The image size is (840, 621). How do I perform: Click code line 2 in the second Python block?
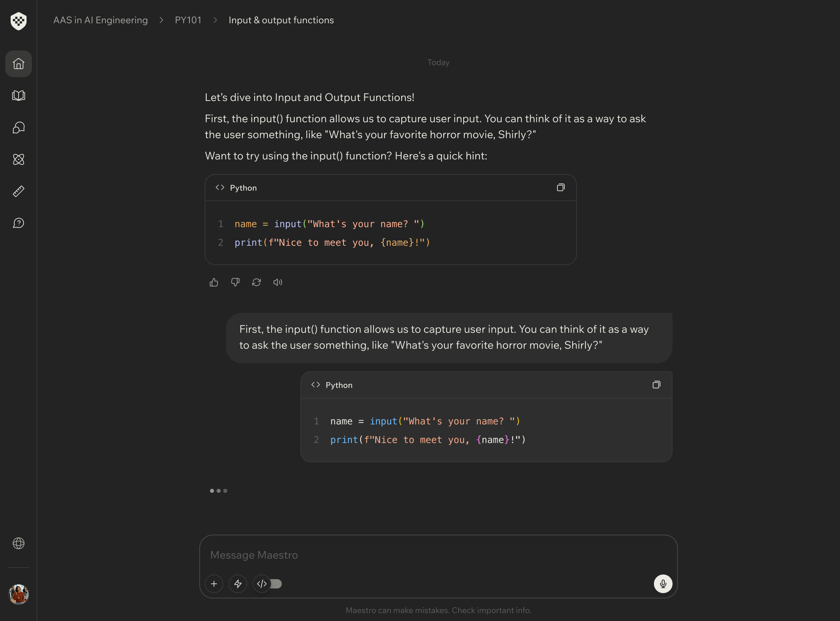click(x=428, y=440)
